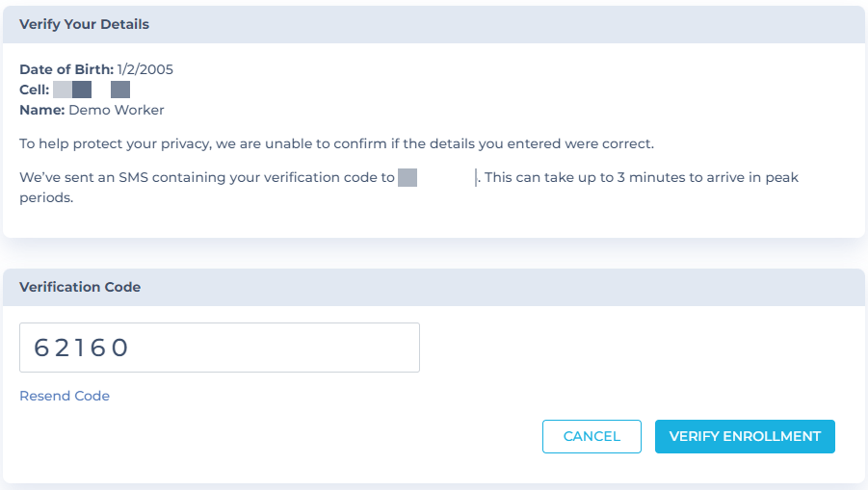Screen dimensions: 868x490
Task: Click the last blurred cell number block
Action: pyautogui.click(x=120, y=90)
